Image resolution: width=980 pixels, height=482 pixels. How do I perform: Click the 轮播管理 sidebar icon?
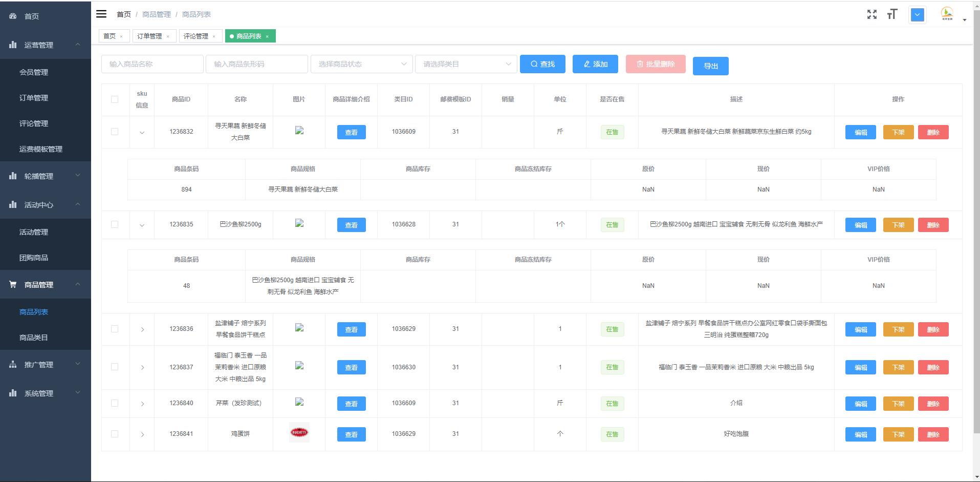(13, 176)
